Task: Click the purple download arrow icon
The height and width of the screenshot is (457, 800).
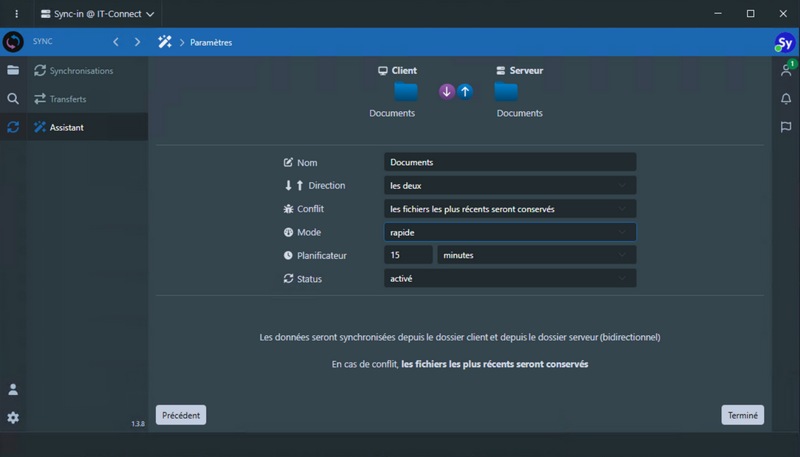Action: [447, 92]
